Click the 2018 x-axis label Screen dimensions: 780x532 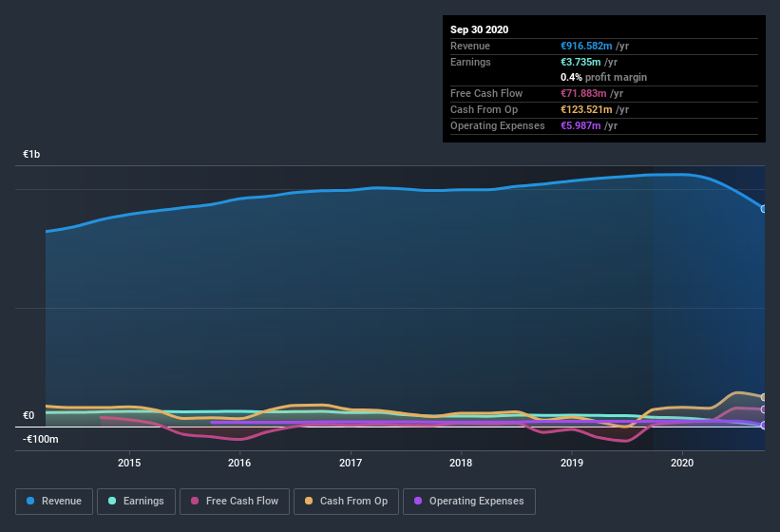point(461,463)
